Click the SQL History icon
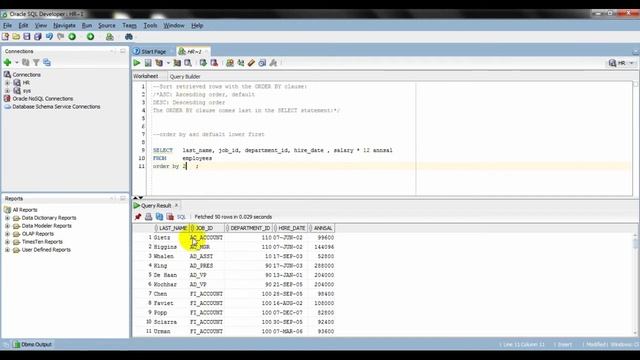640x360 pixels. click(262, 63)
